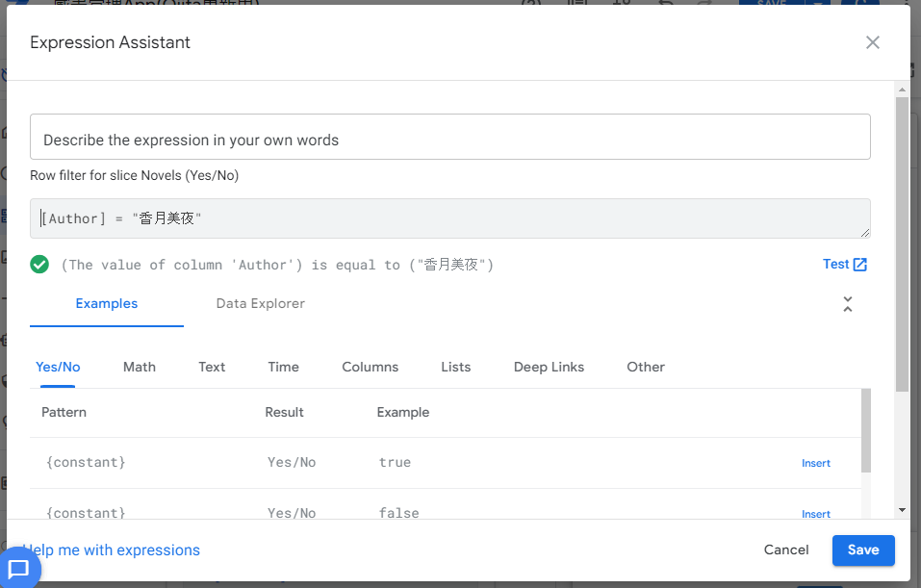Open the chat bubble in the bottom corner
The height and width of the screenshot is (588, 921).
[17, 569]
